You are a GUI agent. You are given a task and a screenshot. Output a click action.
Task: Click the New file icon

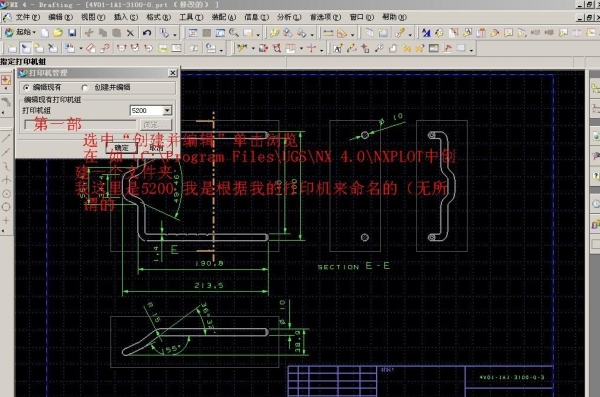coord(45,33)
